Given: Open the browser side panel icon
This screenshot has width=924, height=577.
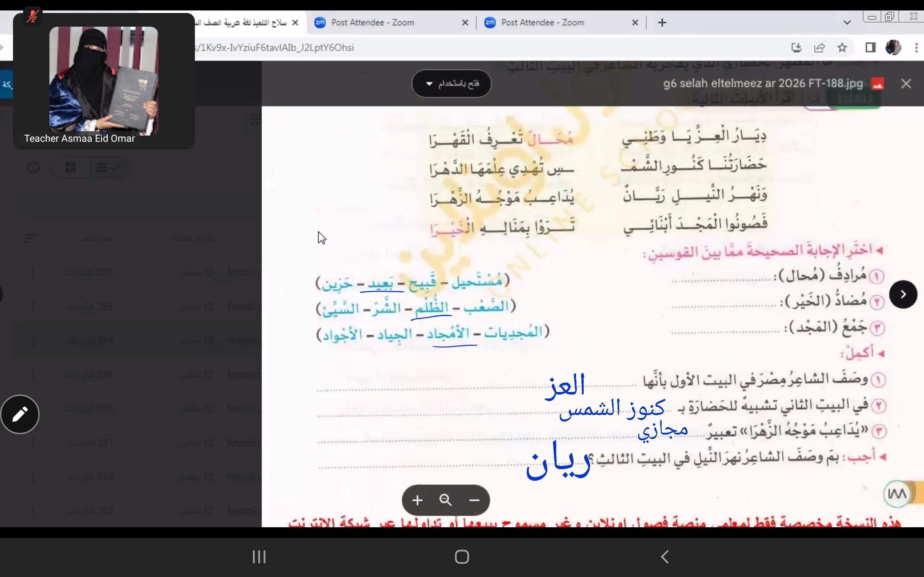Looking at the screenshot, I should tap(870, 48).
